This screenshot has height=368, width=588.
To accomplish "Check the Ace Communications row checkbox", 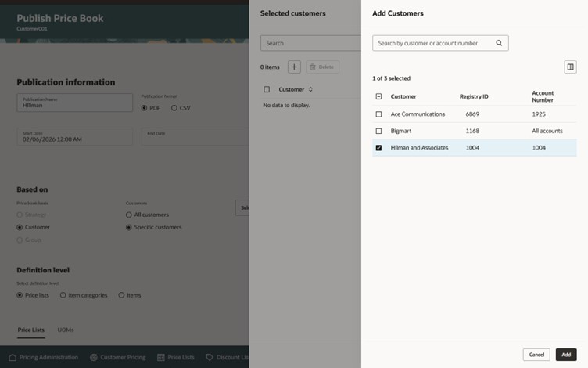I will coord(378,114).
